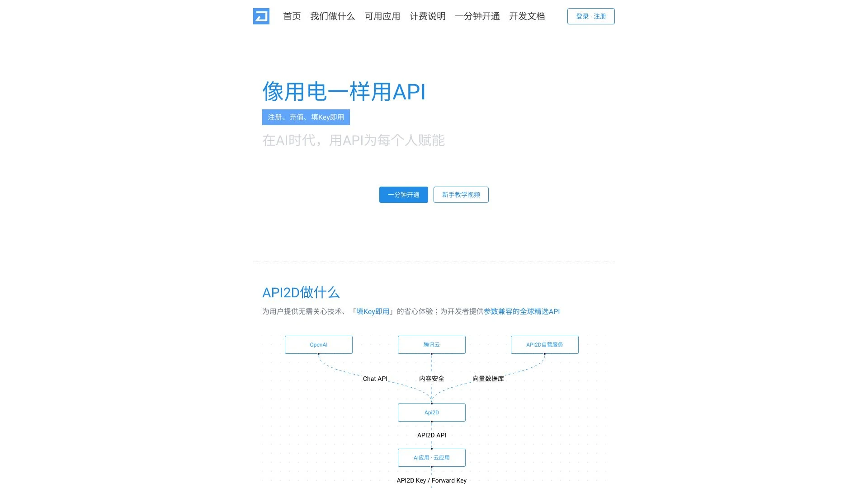Viewport: 868px width, 488px height.
Task: Select the OpenAI node in the diagram
Action: [319, 344]
